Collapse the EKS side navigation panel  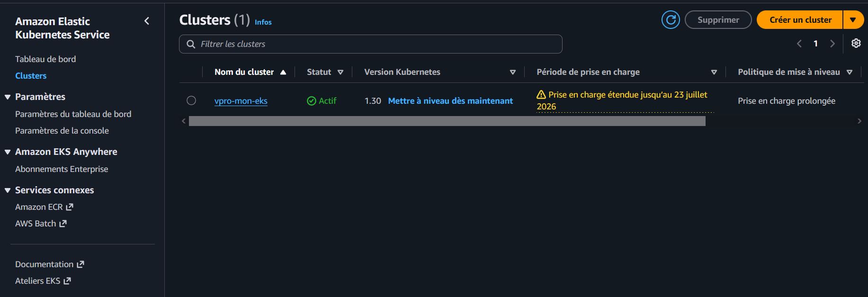147,21
